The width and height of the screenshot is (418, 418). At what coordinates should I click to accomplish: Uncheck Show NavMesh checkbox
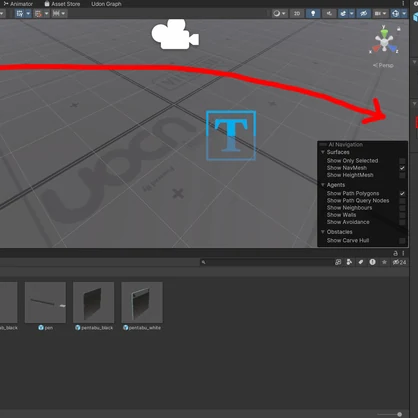[x=402, y=168]
